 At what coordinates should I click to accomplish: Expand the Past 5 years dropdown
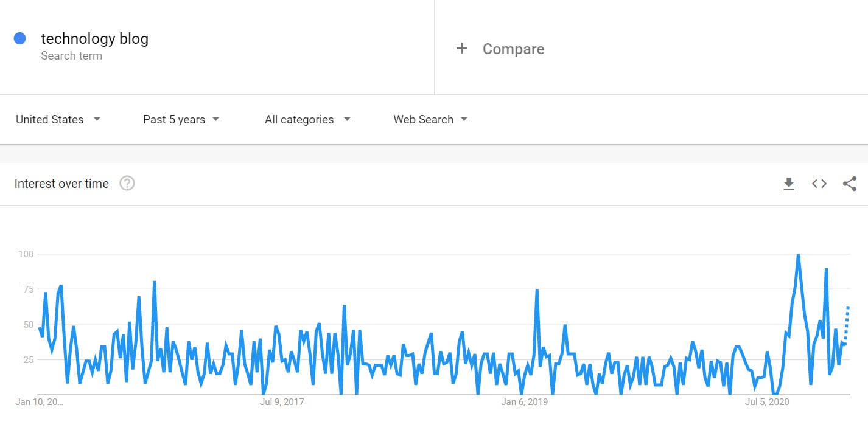click(x=181, y=119)
